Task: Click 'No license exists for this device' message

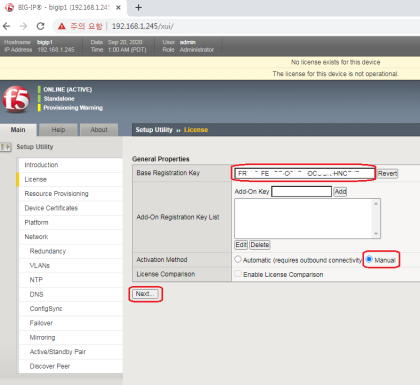Action: (x=335, y=62)
